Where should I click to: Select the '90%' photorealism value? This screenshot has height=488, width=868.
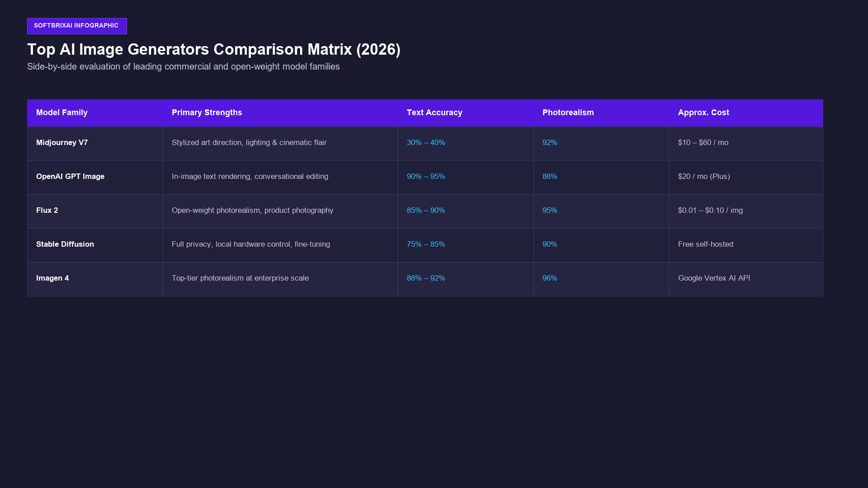pyautogui.click(x=550, y=244)
